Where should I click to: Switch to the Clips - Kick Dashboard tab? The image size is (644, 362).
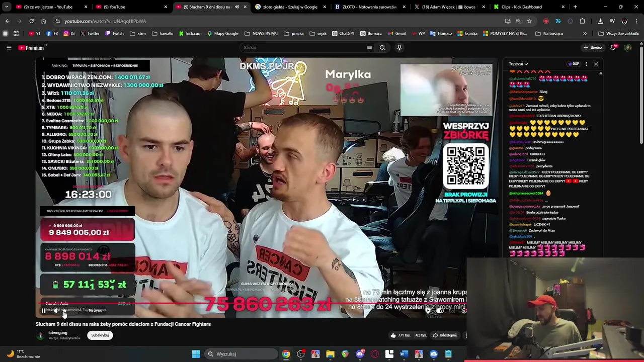point(529,7)
